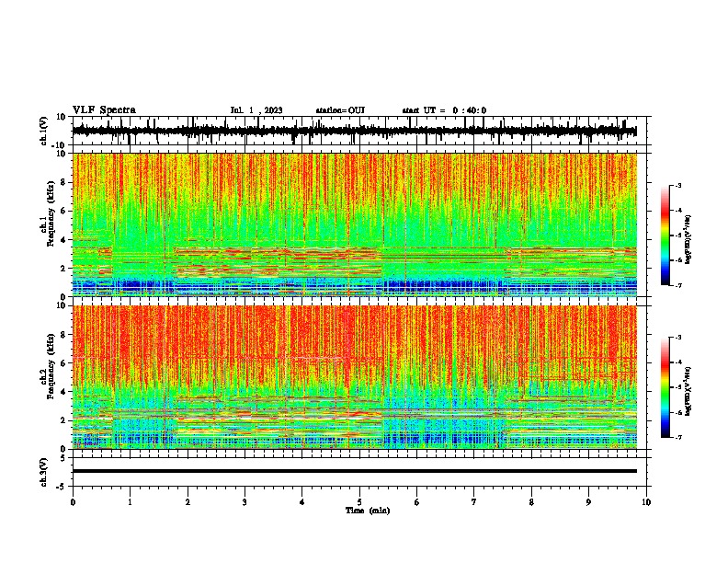This screenshot has width=728, height=563.
Task: Click the 2 kHz label on ch.2 frequency axis
Action: 63,420
